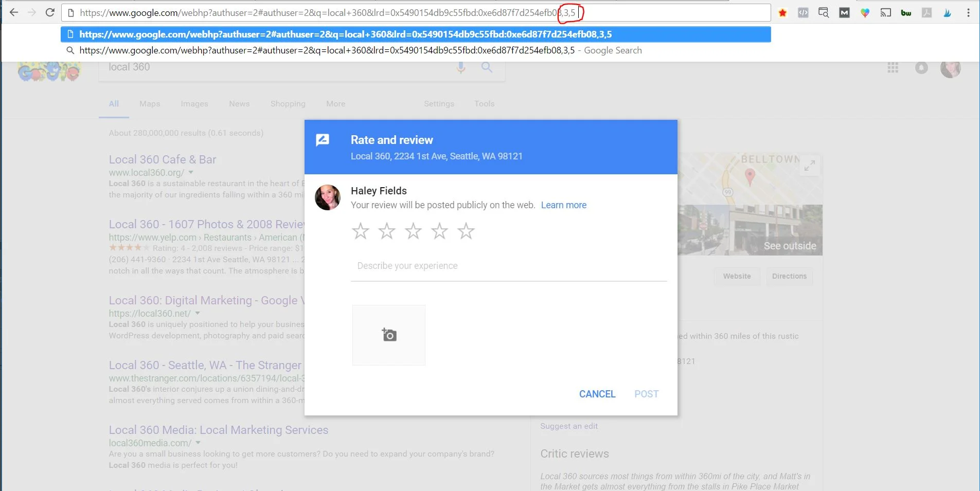Add a photo with the camera box

(x=389, y=335)
